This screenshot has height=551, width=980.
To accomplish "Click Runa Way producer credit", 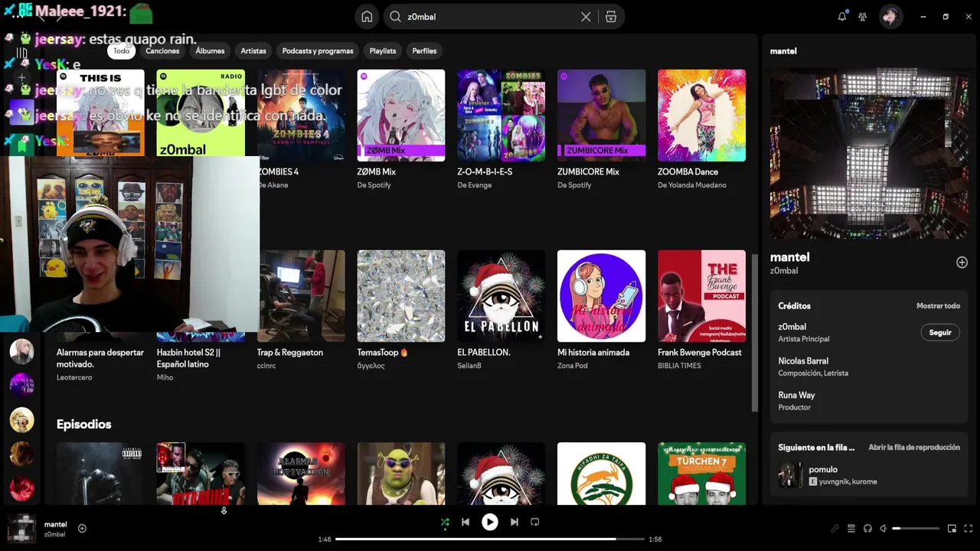I will pyautogui.click(x=796, y=395).
